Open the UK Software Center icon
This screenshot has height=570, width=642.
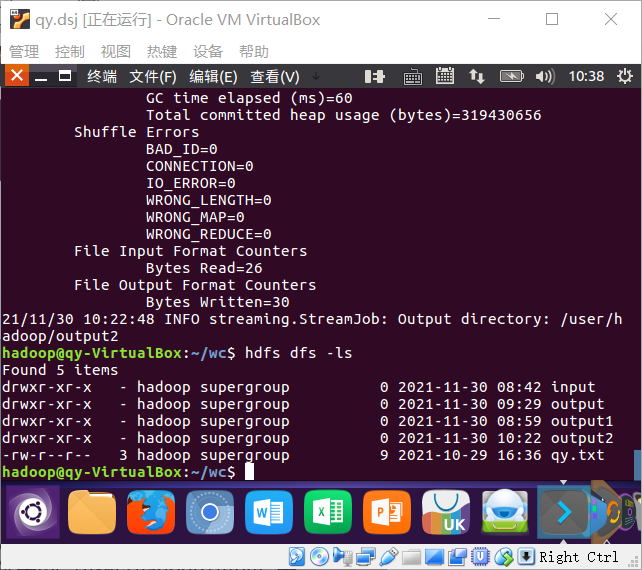point(445,512)
